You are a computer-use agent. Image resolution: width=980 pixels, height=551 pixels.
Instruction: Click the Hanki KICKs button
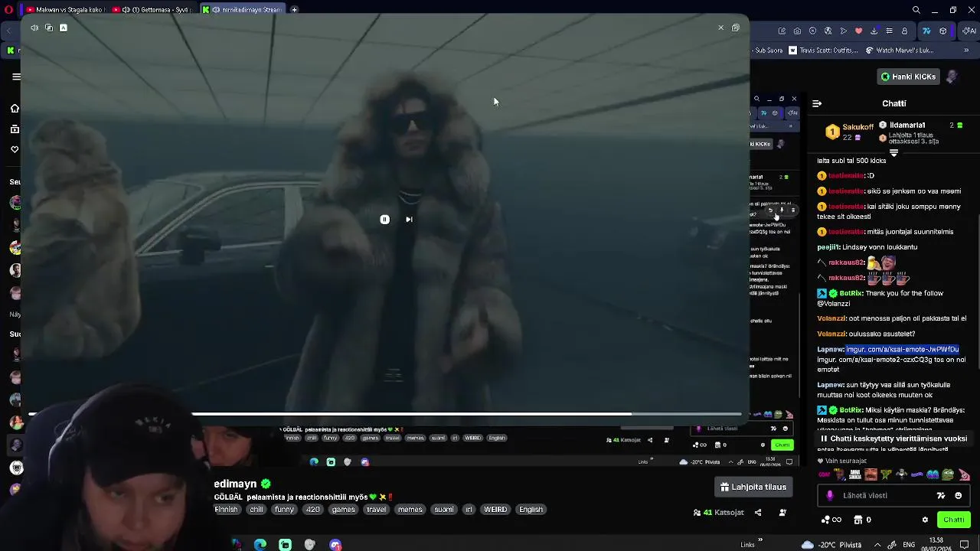tap(909, 77)
